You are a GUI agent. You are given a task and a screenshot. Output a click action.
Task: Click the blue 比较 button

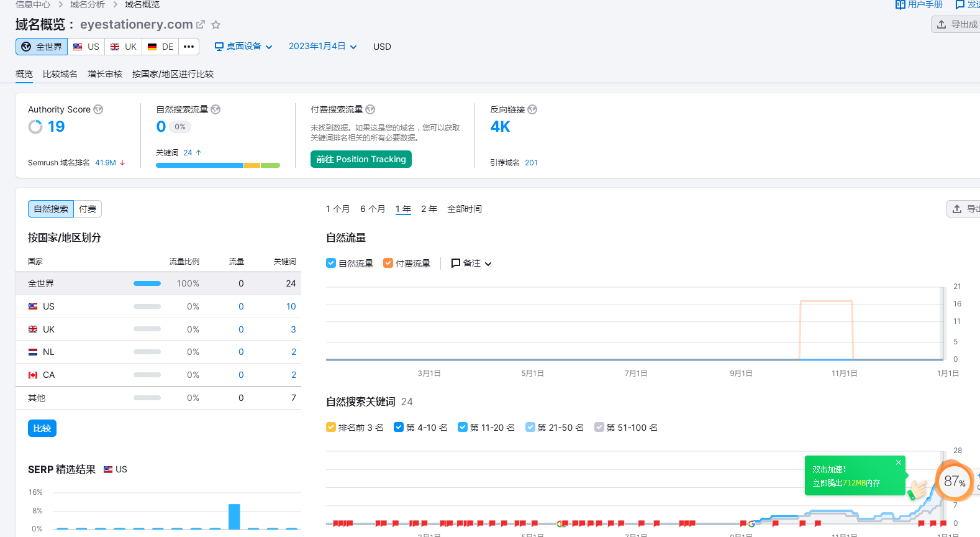coord(42,428)
